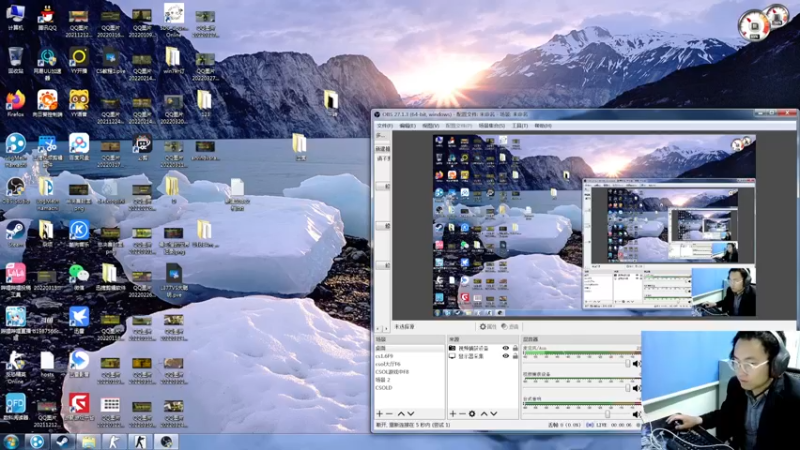The width and height of the screenshot is (800, 450).
Task: Open the YY语音 desktop icon
Action: click(x=79, y=104)
